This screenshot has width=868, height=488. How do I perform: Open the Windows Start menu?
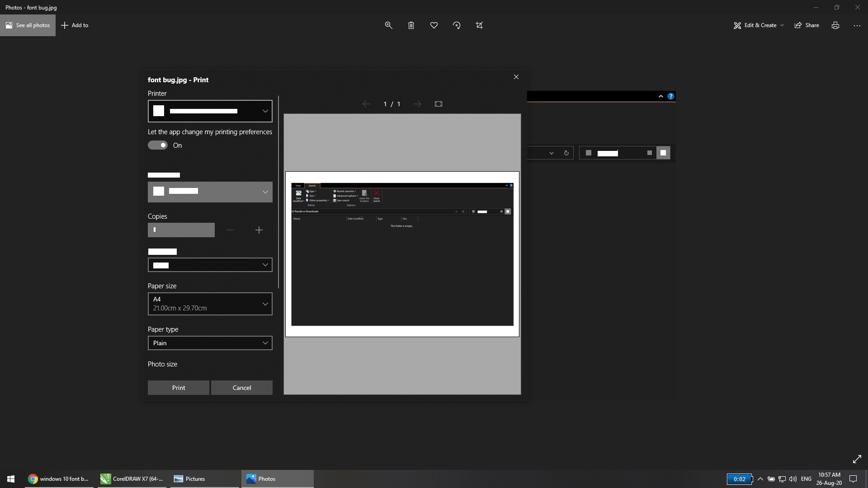11,479
